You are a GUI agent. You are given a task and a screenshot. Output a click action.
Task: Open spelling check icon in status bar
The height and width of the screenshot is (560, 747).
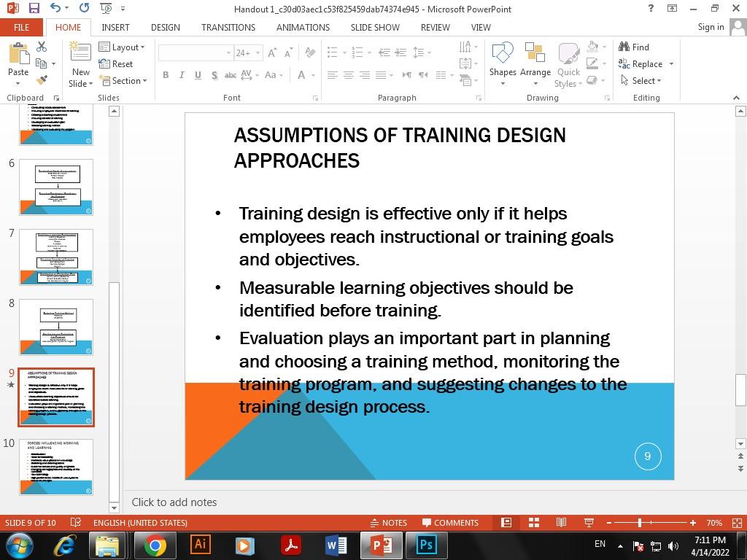point(76,522)
